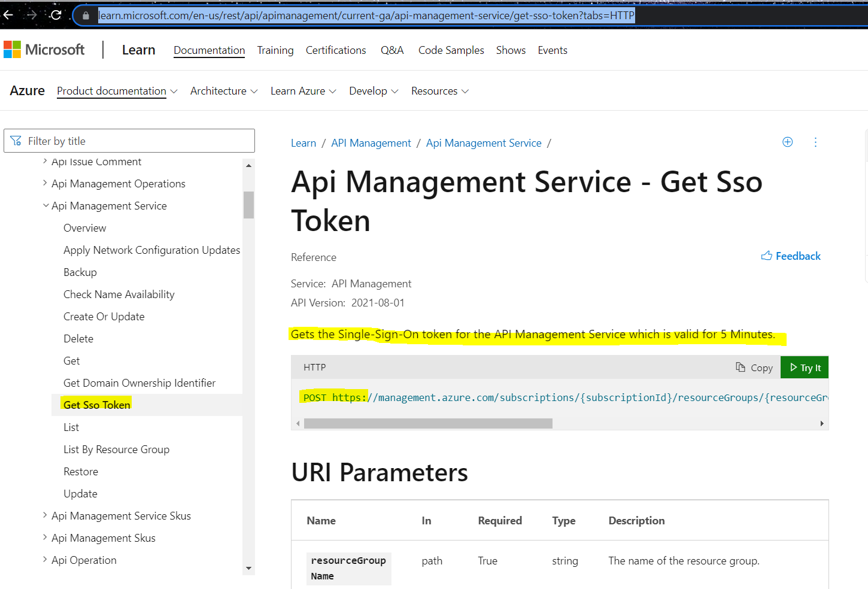Click the Feedback thumbs-up link
The image size is (868, 589).
point(790,256)
